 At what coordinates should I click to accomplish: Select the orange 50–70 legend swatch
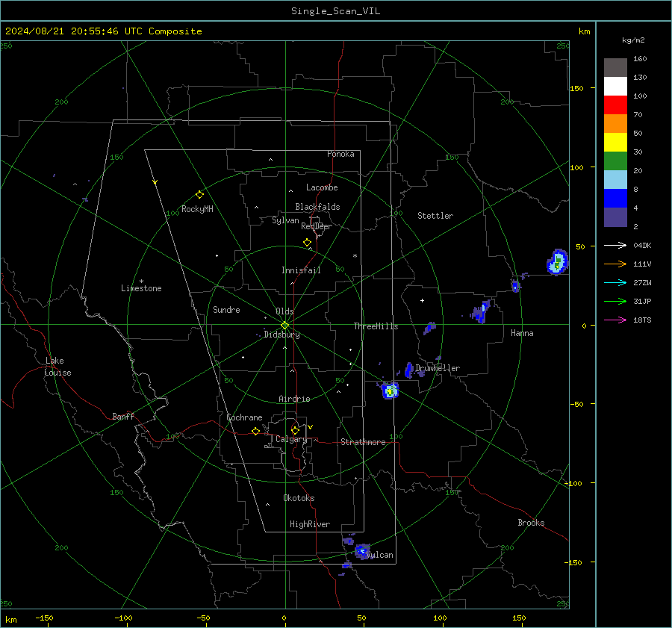pos(615,124)
